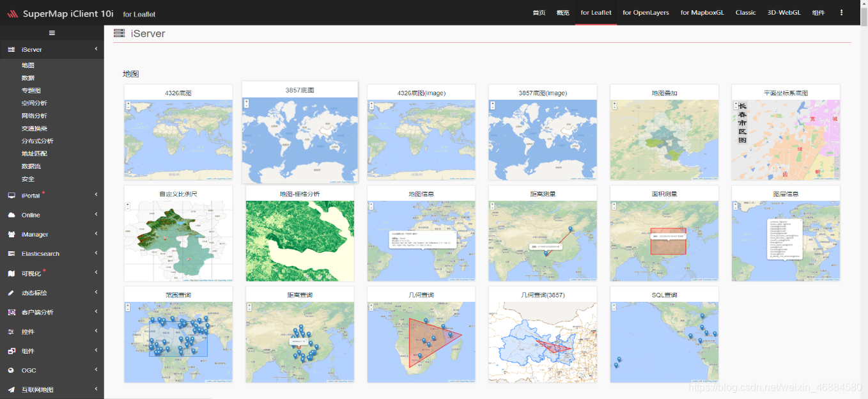
Task: Open the 距离测量 example thumbnail
Action: tap(543, 233)
